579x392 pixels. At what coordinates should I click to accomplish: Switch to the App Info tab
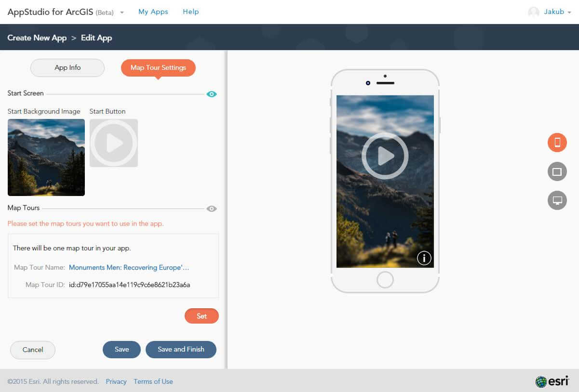pos(67,68)
